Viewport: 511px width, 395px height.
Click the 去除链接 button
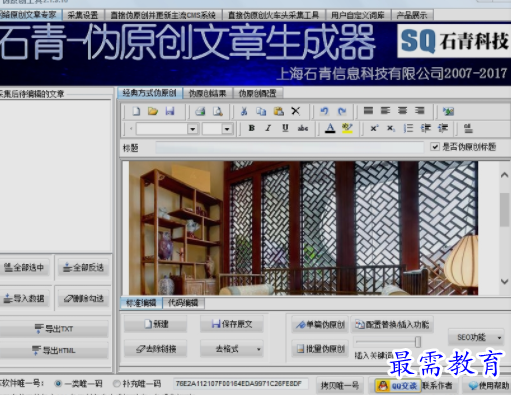tap(156, 349)
